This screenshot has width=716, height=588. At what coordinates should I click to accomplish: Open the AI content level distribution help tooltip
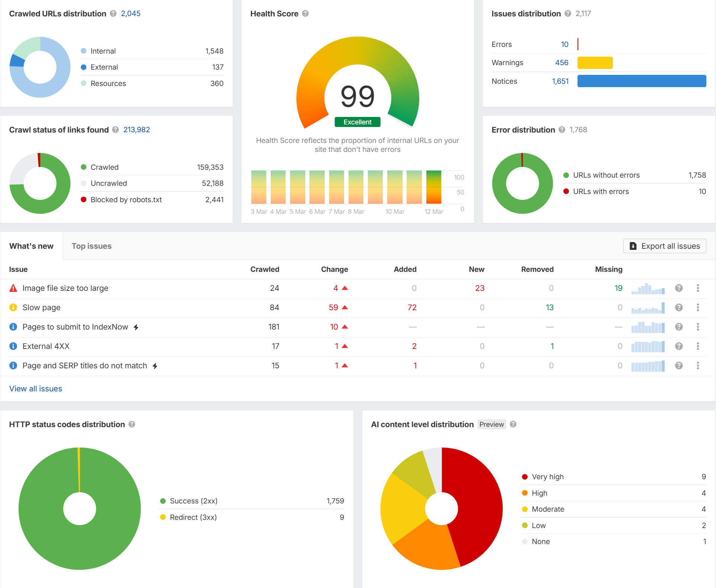[x=513, y=424]
